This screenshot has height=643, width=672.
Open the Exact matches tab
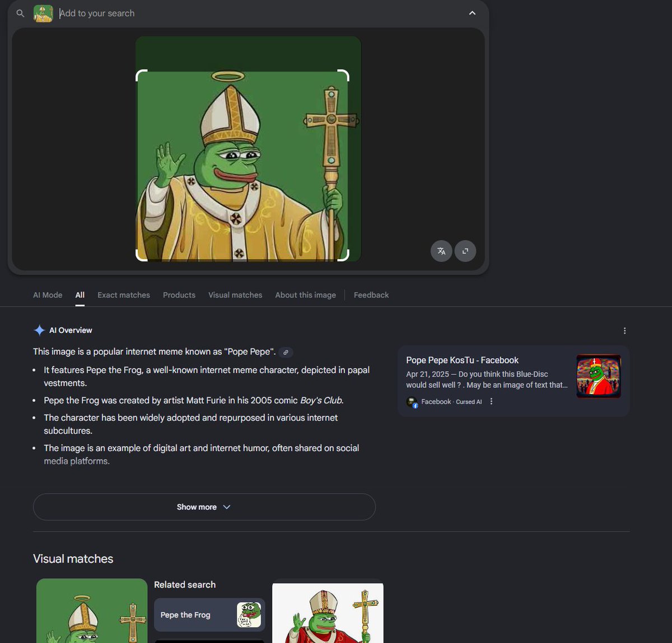(124, 295)
